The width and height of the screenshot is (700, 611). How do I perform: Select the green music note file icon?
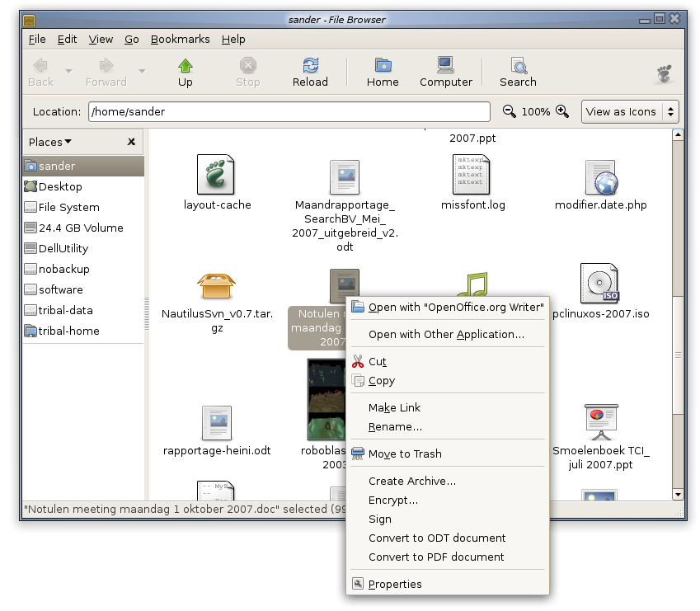click(472, 284)
